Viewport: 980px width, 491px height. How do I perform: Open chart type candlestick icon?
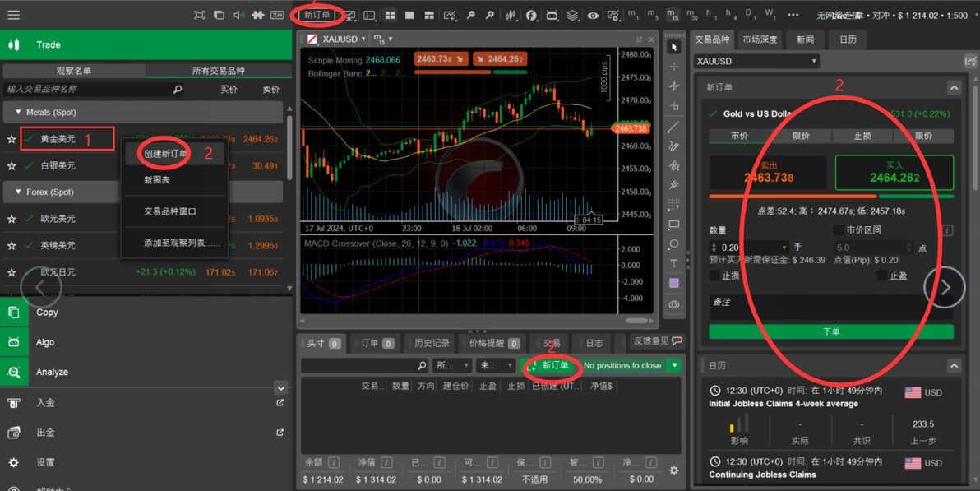[511, 15]
